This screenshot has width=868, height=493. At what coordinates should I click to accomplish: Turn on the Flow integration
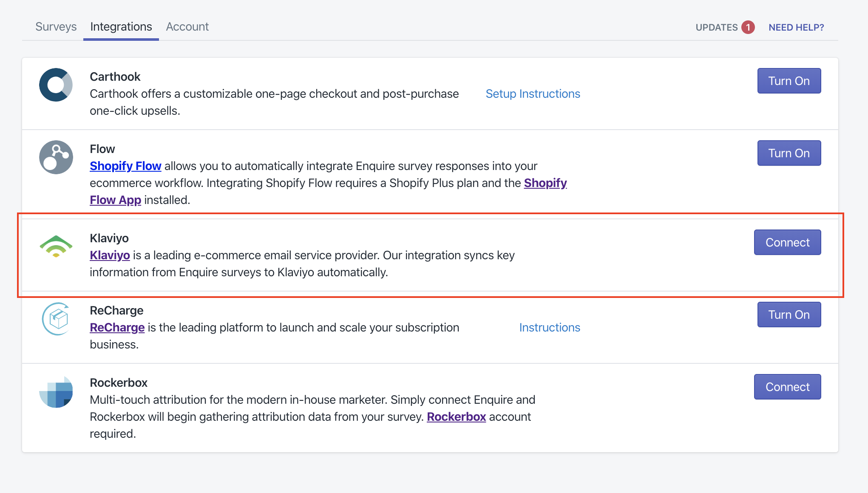tap(789, 153)
